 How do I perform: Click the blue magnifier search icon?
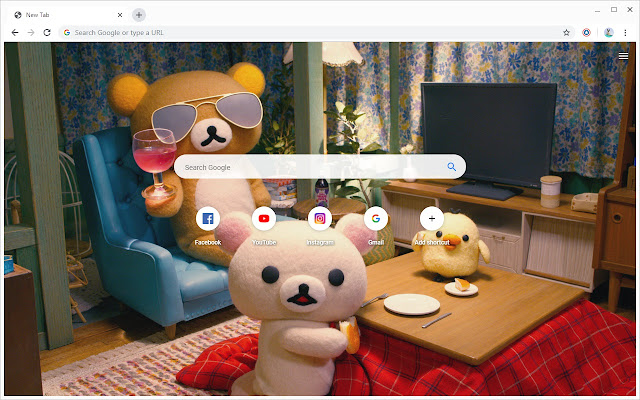point(451,167)
